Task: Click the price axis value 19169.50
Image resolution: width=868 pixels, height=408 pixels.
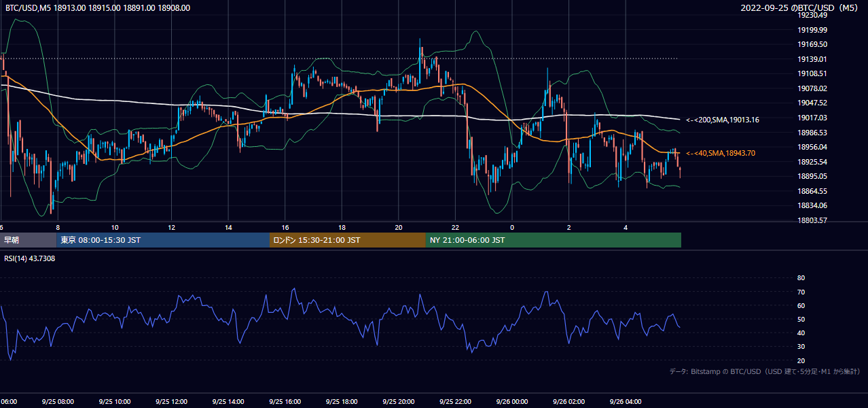Action: [x=812, y=44]
